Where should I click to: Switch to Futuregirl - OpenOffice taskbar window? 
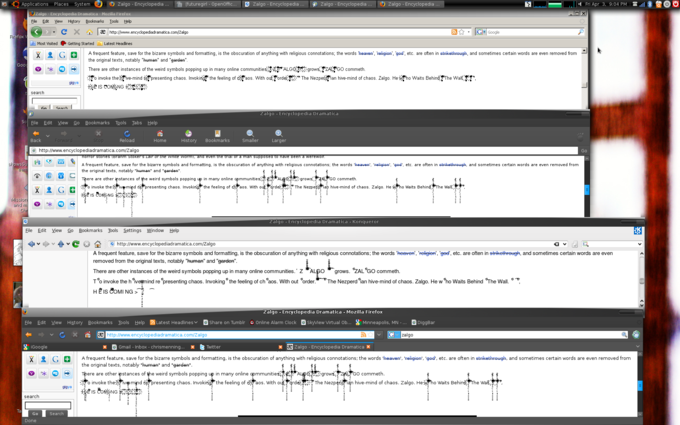click(x=208, y=4)
